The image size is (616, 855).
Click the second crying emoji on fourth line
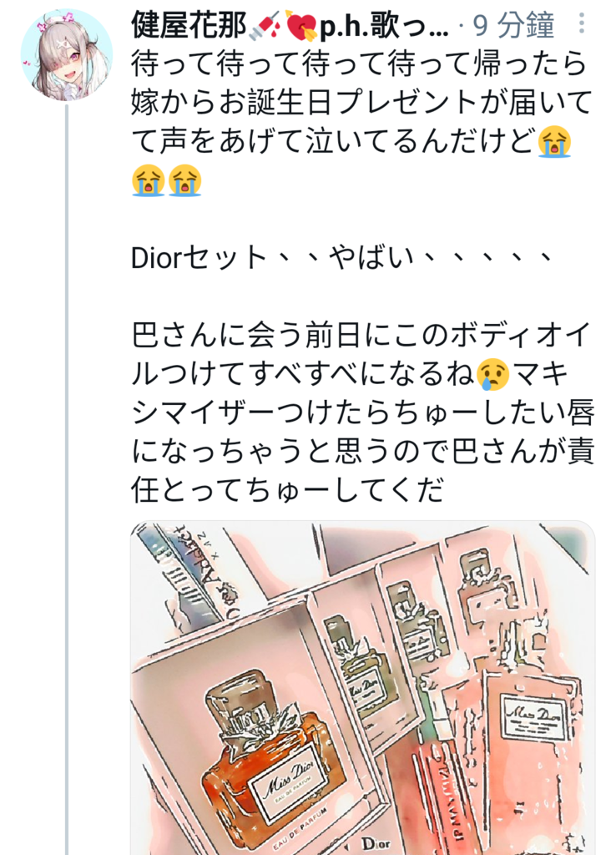click(184, 180)
